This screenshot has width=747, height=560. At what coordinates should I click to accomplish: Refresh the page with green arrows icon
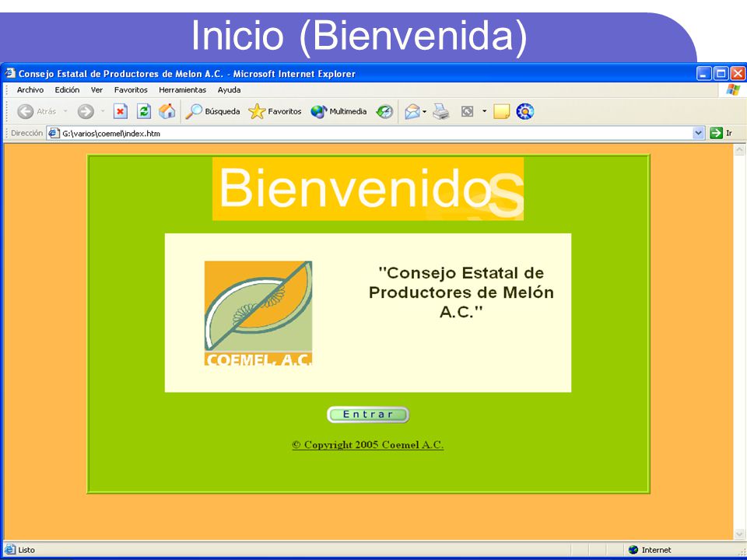pos(143,111)
